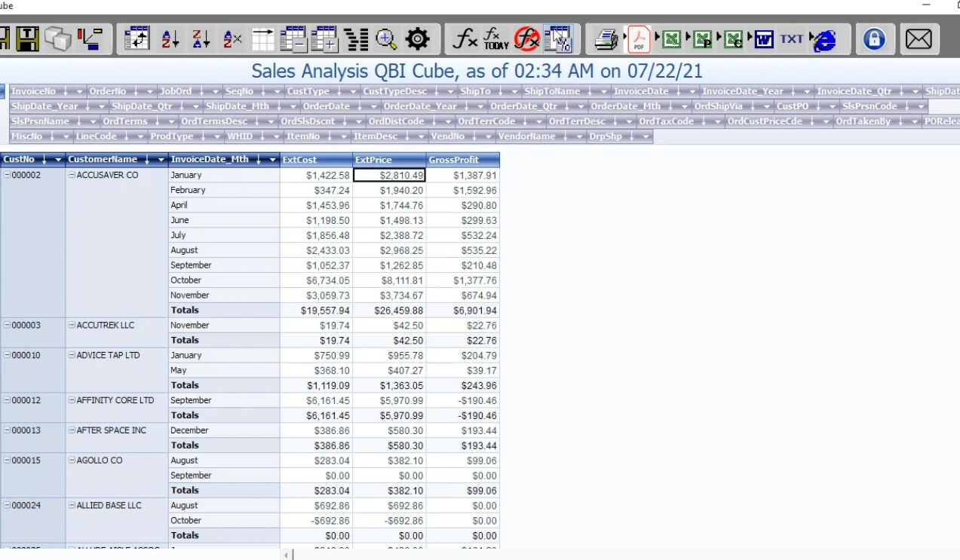Click the envelope email icon
Screen dimensions: 960x560
pyautogui.click(x=918, y=39)
